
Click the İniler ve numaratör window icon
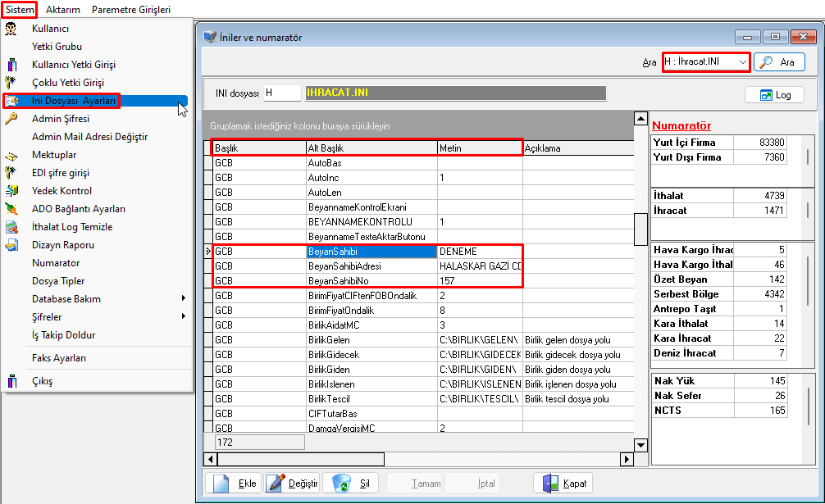(x=210, y=37)
